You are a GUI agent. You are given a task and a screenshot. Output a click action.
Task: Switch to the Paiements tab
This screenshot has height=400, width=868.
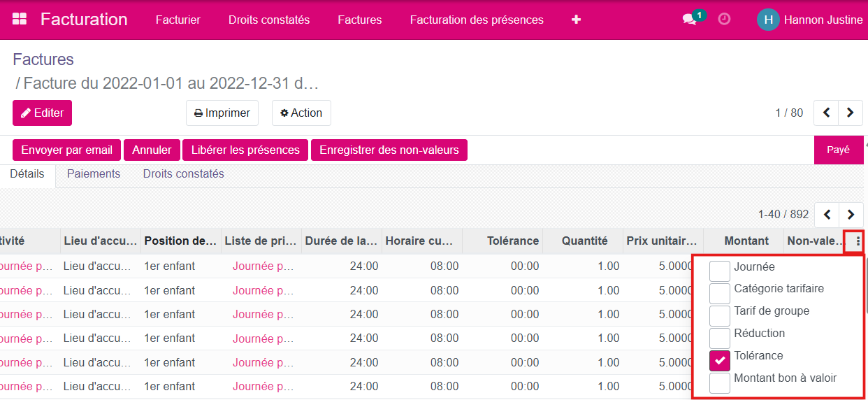(94, 174)
